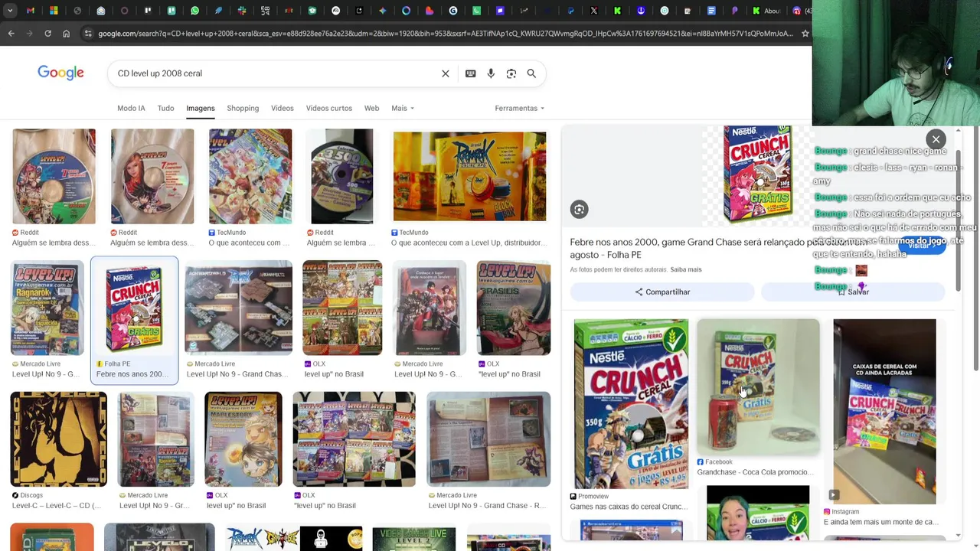The height and width of the screenshot is (551, 980).
Task: Submit search with the magnifier icon
Action: pos(531,73)
